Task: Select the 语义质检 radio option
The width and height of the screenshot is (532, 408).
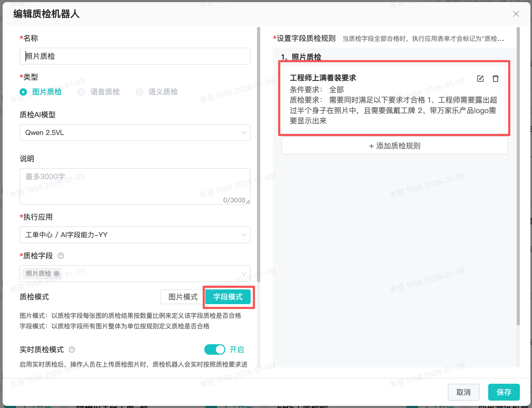Action: [x=139, y=92]
